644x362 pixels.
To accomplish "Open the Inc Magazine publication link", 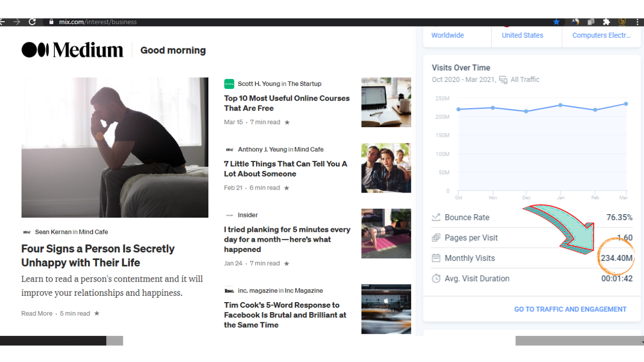I will 304,291.
